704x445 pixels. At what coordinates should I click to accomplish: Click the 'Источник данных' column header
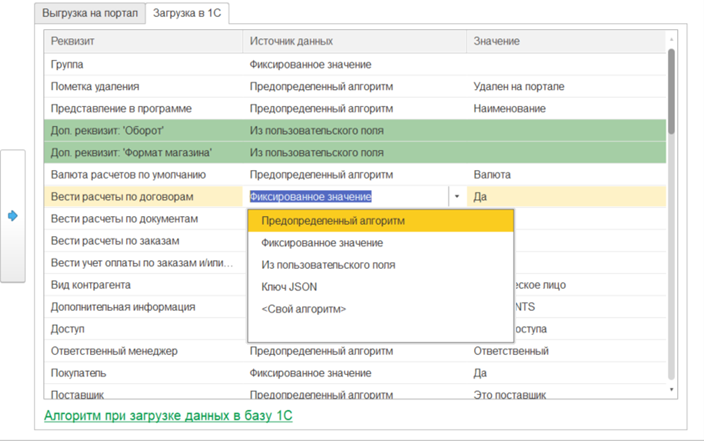pyautogui.click(x=291, y=42)
